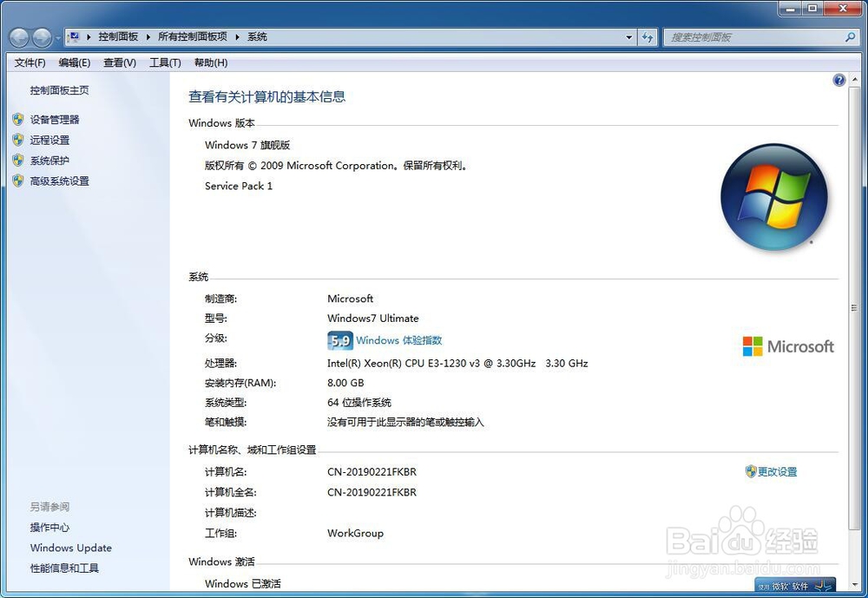Open 高级系统设置 link
This screenshot has width=868, height=598.
tap(59, 181)
